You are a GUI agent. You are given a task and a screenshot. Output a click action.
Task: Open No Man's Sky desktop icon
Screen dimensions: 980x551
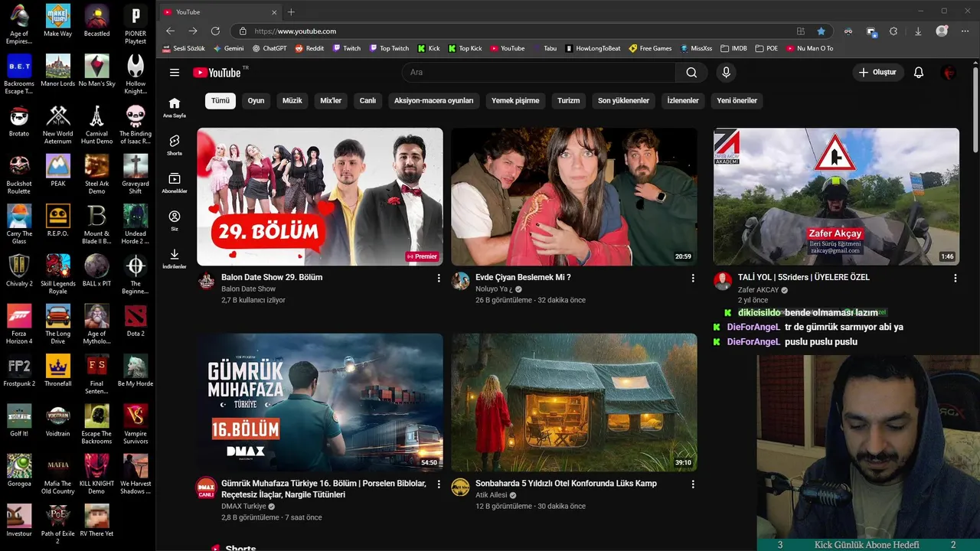coord(96,70)
